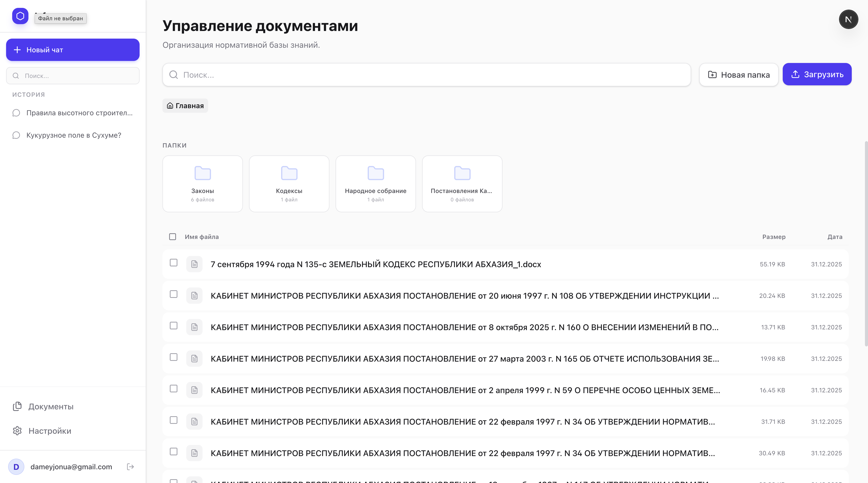
Task: Sort files by the Размер column
Action: (x=774, y=237)
